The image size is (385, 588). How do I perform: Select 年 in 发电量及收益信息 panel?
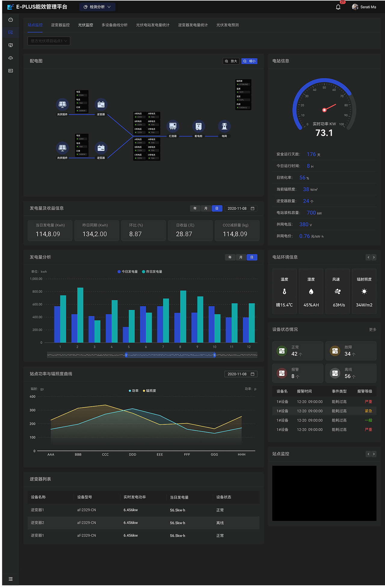195,208
